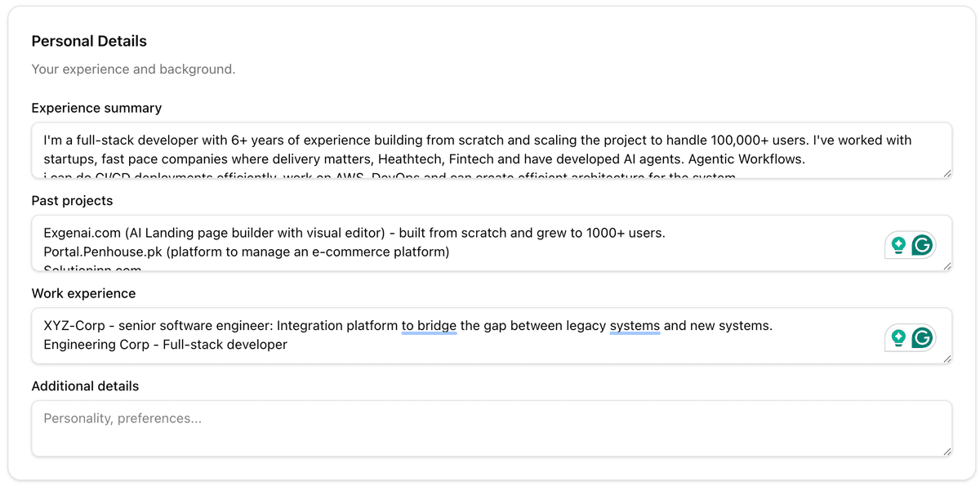Click the resize handle of Experience summary textarea

[x=947, y=173]
